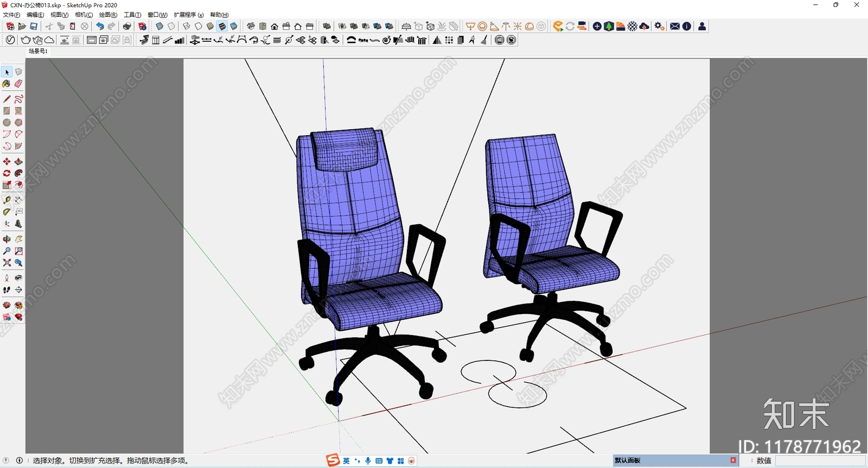Open the 视图(V) menu
Screen dimensions: 868x468
59,15
